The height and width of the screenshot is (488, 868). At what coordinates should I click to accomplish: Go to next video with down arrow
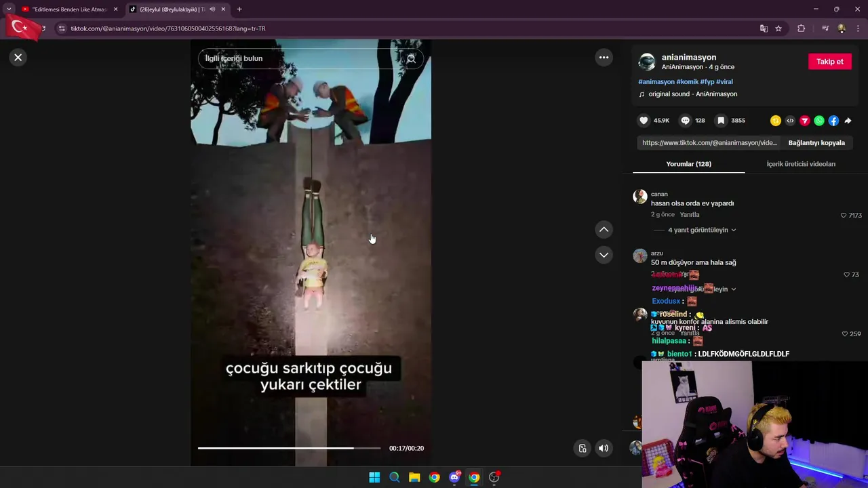pos(604,255)
